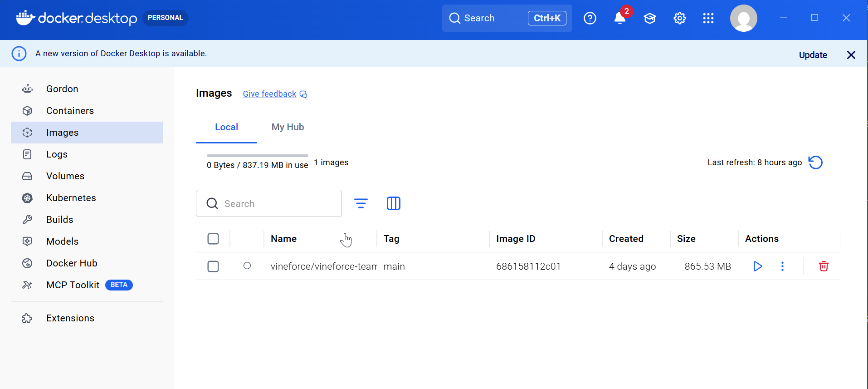Viewport: 868px width, 389px height.
Task: Sort by Created column header
Action: tap(626, 239)
